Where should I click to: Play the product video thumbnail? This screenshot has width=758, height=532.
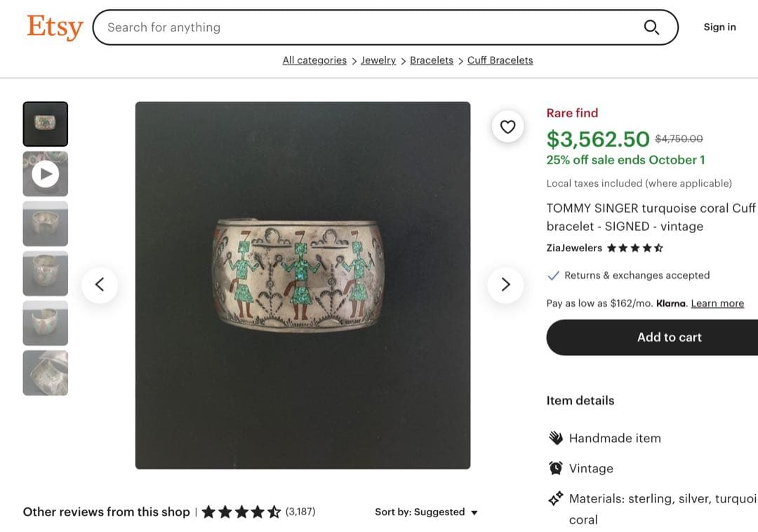tap(46, 174)
